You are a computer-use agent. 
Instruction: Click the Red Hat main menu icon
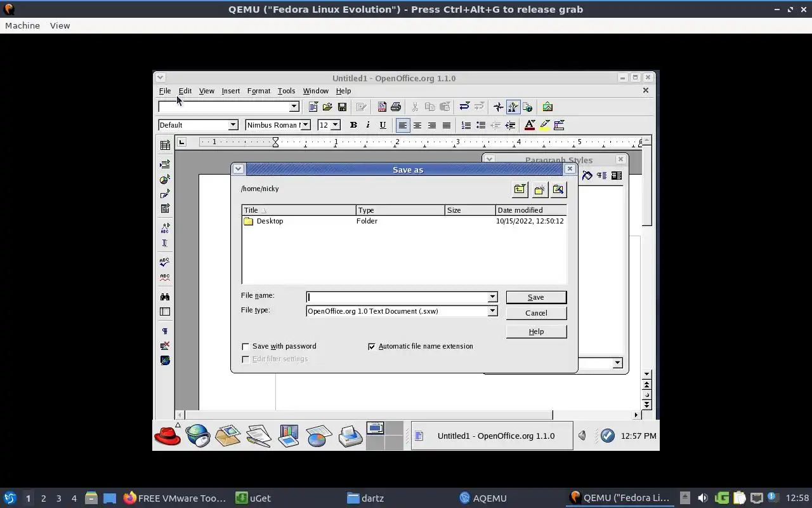167,436
